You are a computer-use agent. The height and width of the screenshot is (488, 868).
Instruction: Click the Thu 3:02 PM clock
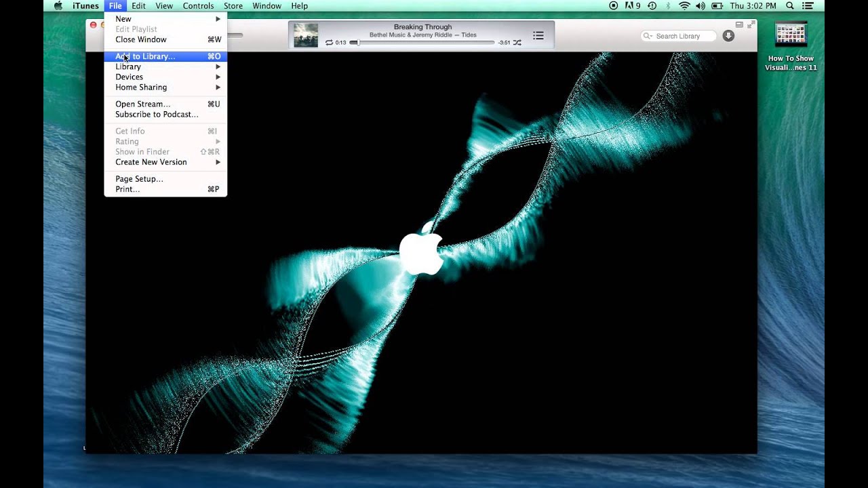753,6
